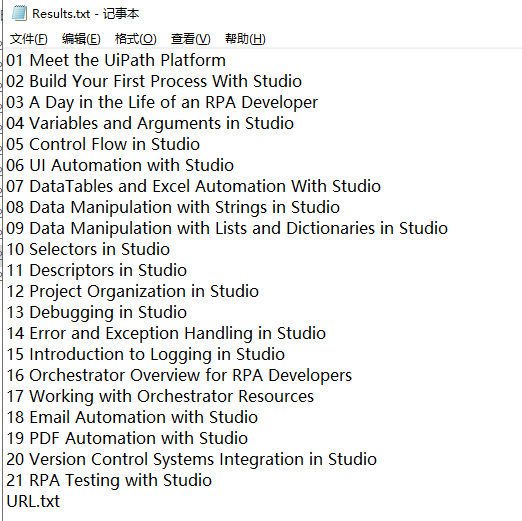Image resolution: width=522 pixels, height=521 pixels.
Task: Place cursor in '19 PDF Automation with Studio'
Action: 127,438
